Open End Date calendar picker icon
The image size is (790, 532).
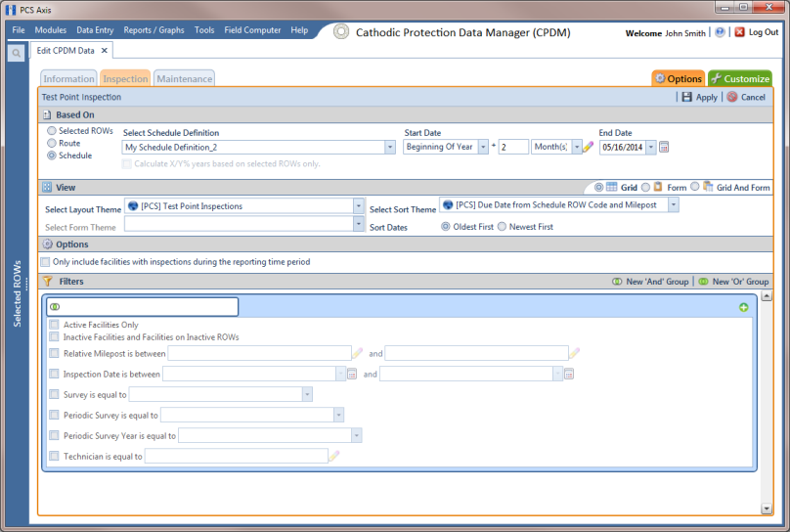(664, 147)
